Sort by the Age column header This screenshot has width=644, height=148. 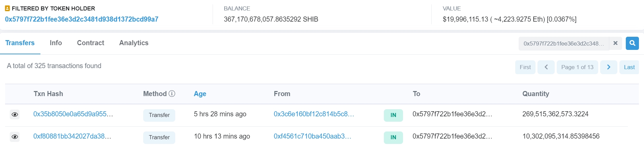tap(200, 94)
